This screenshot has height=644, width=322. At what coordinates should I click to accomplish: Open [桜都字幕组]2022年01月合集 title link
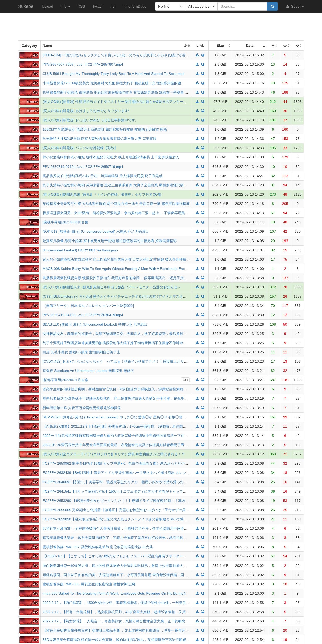(x=65, y=380)
